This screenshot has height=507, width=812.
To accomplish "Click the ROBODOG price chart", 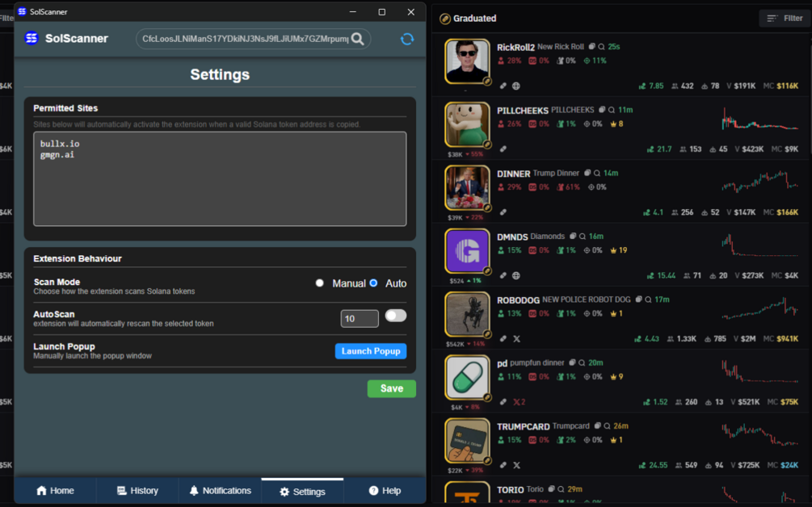I will click(x=759, y=308).
